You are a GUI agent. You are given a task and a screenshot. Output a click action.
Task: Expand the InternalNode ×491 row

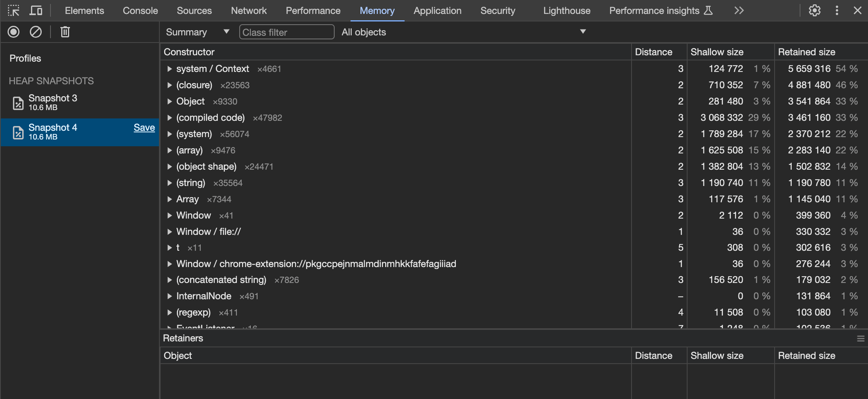(x=170, y=296)
